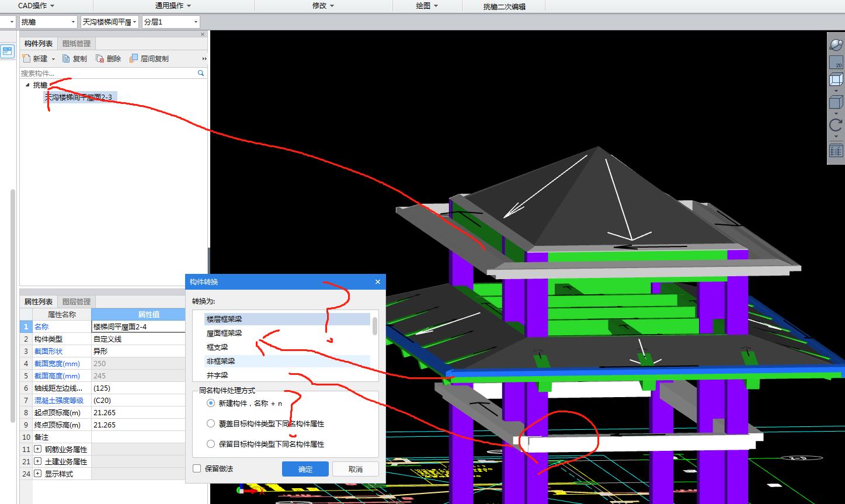Image resolution: width=845 pixels, height=504 pixels.
Task: Enable the 保留做法 checkbox
Action: (x=197, y=468)
